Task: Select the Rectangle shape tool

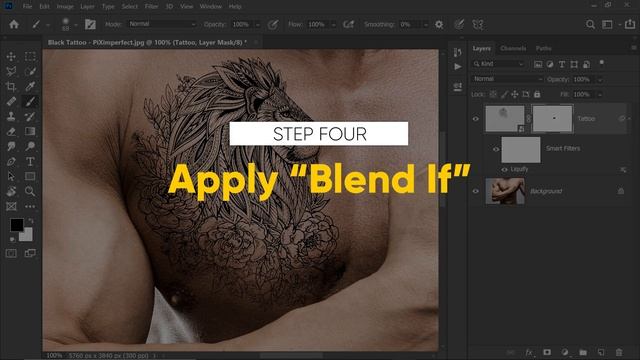Action: pos(30,176)
